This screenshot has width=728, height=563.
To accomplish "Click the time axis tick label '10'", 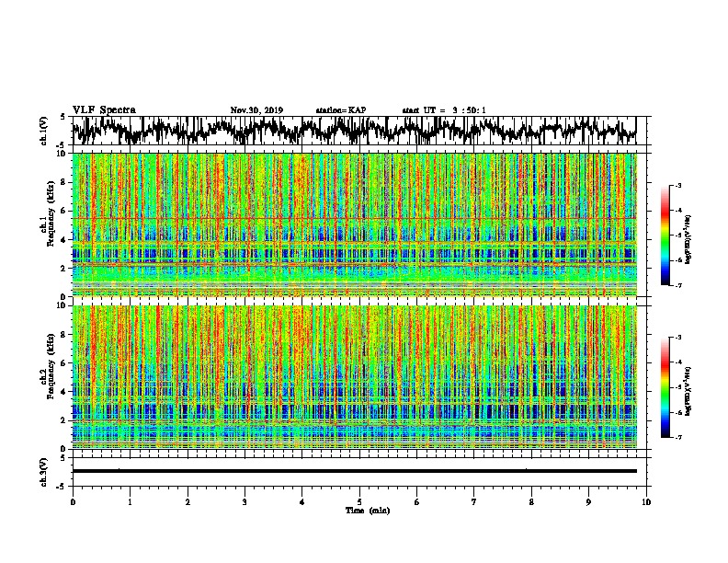I will 646,501.
